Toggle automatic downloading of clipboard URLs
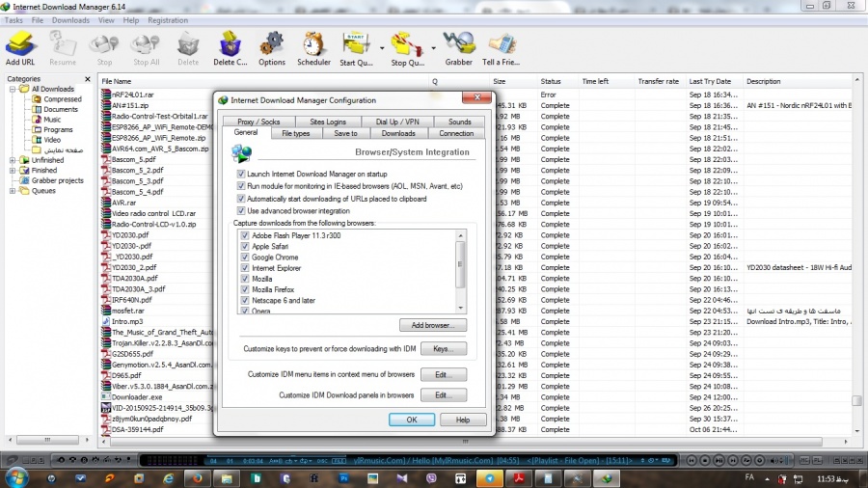Screen dimensions: 868x488 click(x=241, y=199)
